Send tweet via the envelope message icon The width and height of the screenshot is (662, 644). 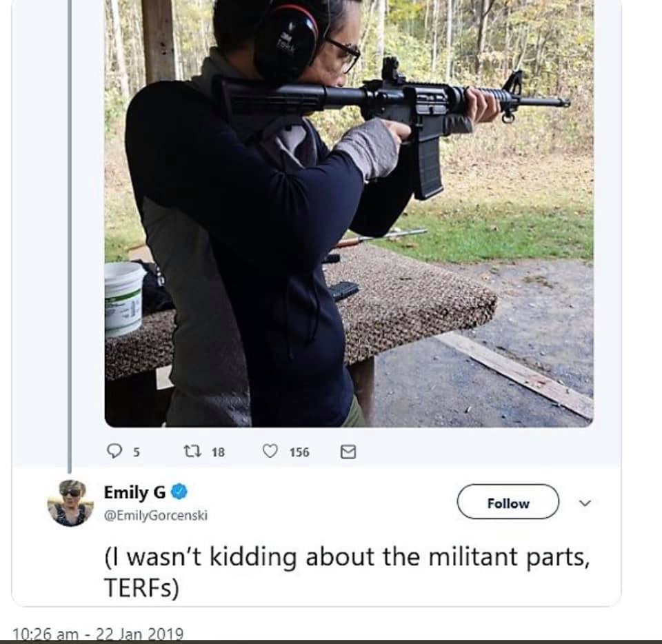348,452
